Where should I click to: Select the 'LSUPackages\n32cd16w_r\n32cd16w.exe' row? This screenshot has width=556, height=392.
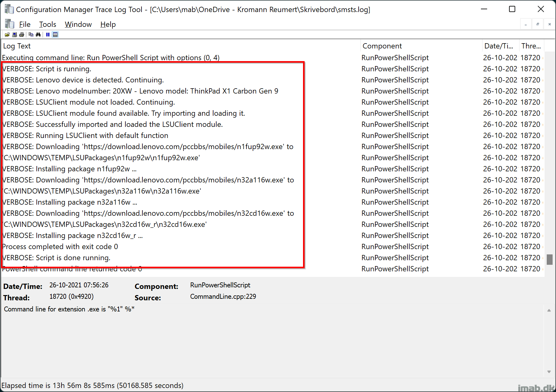(x=272, y=224)
